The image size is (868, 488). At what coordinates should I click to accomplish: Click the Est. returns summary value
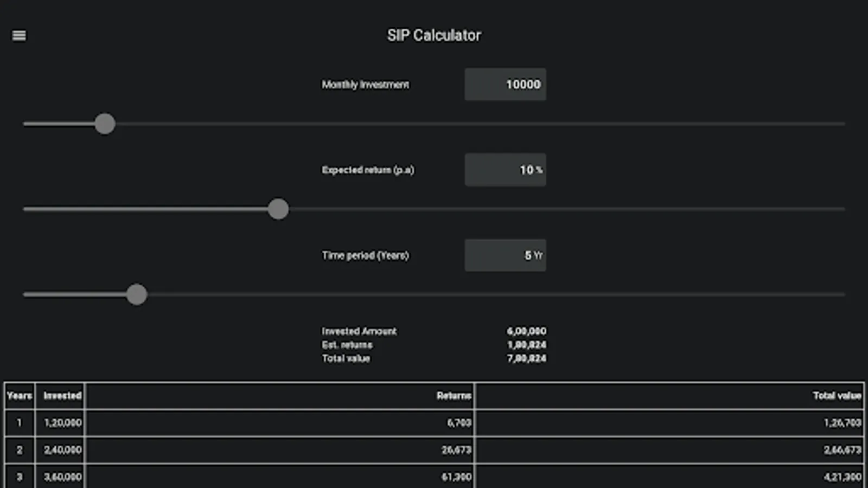pos(526,345)
